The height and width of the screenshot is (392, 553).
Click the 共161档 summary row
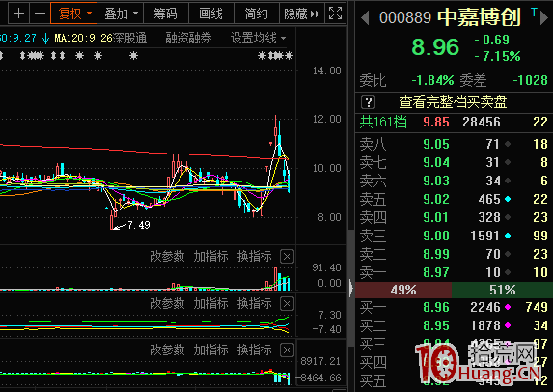point(454,122)
